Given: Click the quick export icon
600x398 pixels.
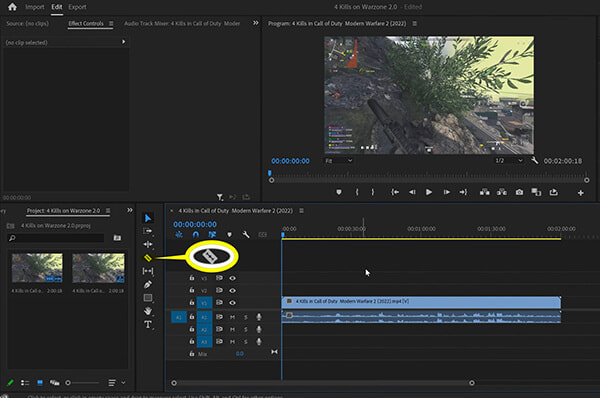Looking at the screenshot, I should coord(554,192).
